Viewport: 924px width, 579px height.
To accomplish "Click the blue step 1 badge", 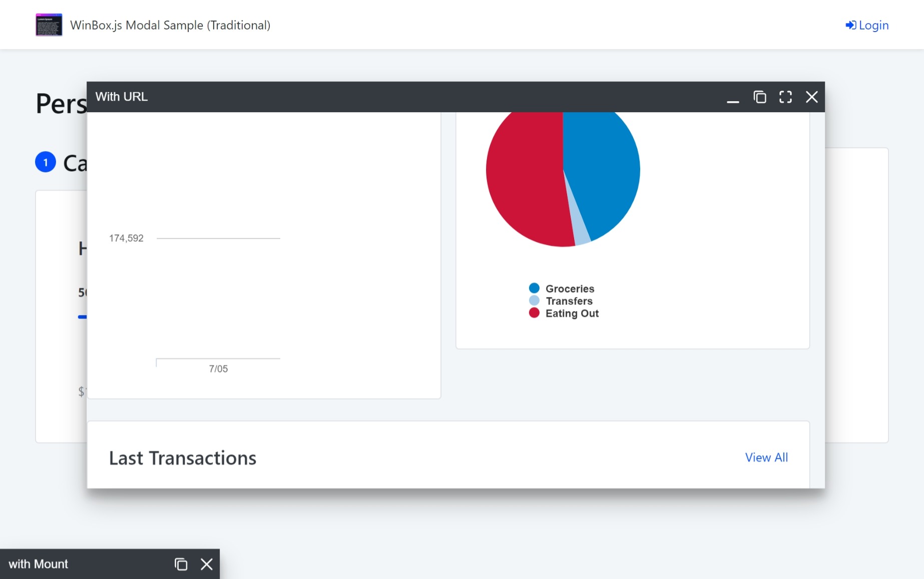I will [x=46, y=162].
